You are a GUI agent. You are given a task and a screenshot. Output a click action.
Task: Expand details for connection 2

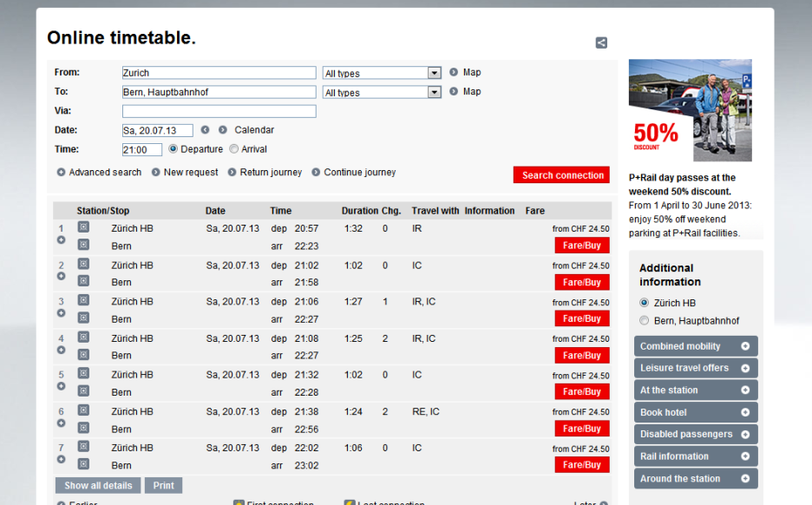click(61, 276)
